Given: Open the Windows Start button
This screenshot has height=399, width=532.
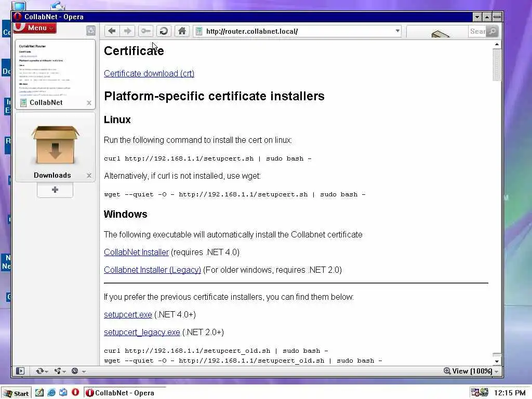Looking at the screenshot, I should 16,393.
